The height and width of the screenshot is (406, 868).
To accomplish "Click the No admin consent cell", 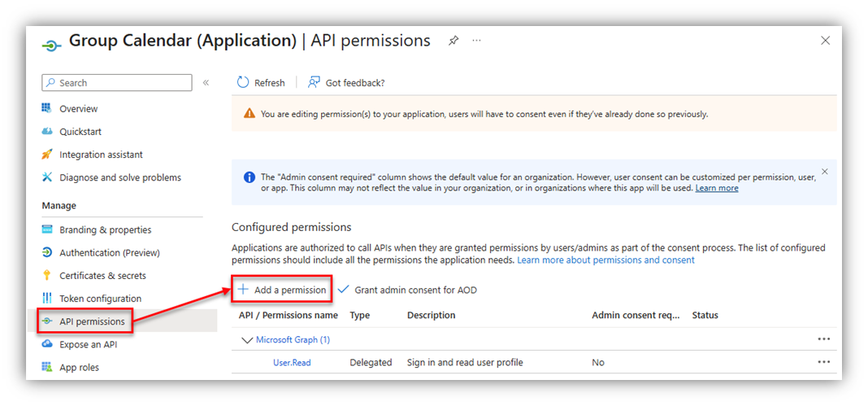I will pyautogui.click(x=598, y=362).
